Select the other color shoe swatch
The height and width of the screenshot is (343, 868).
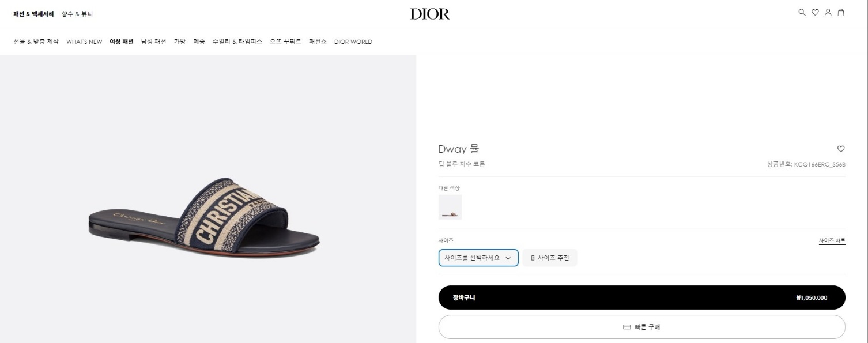coord(450,207)
